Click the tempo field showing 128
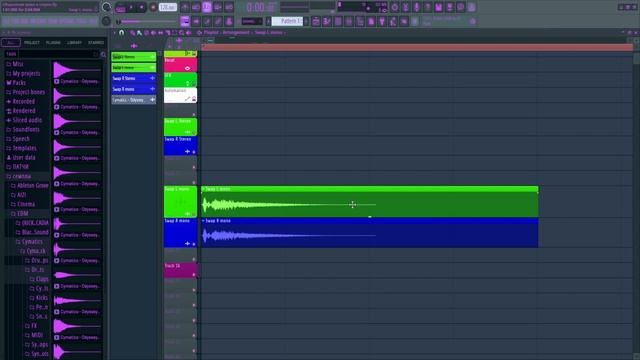Screen dimensions: 640x360 tap(167, 7)
